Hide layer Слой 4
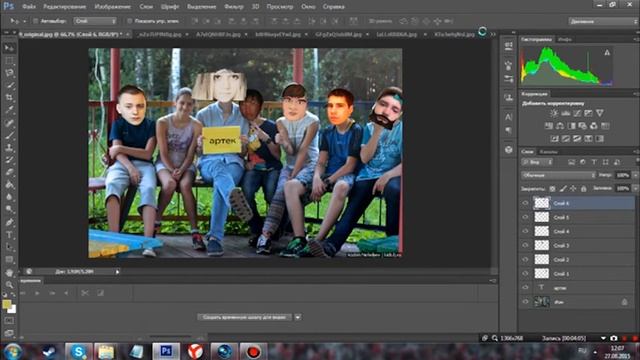This screenshot has height=360, width=640. 525,231
